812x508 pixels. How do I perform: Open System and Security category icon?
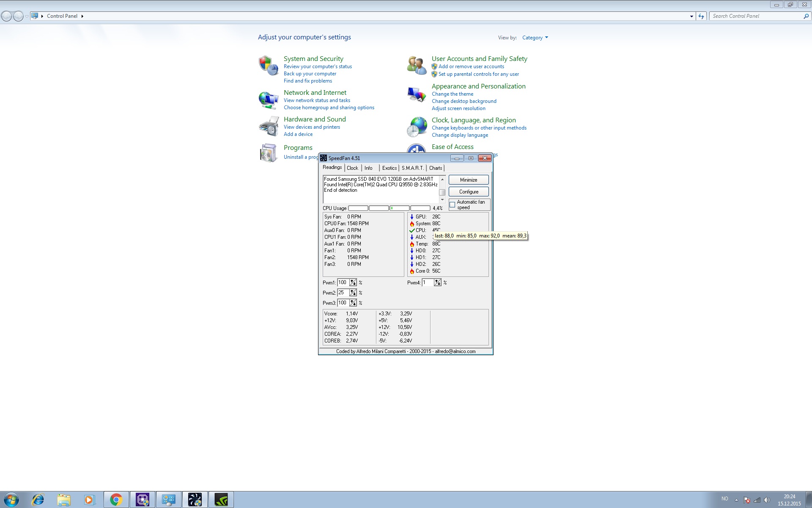(x=268, y=65)
